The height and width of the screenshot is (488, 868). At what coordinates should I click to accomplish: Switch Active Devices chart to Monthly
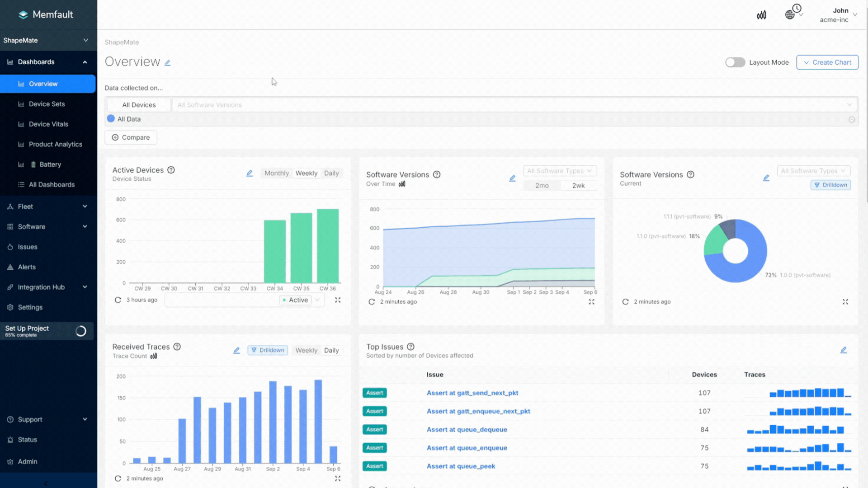tap(276, 174)
